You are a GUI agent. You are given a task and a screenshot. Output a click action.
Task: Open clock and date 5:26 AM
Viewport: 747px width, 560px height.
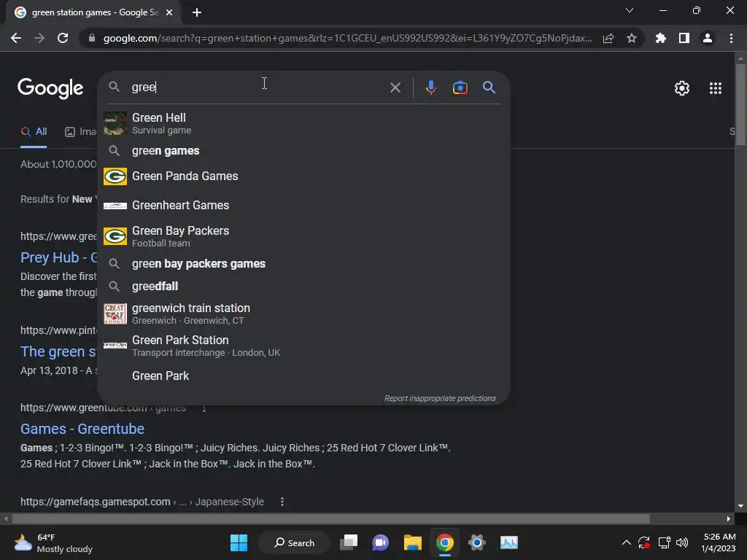click(x=719, y=542)
